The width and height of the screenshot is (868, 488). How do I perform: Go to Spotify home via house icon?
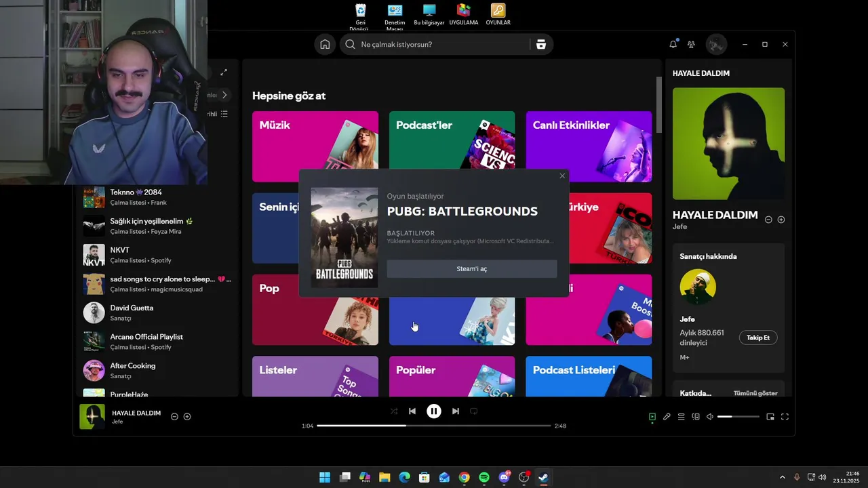click(325, 44)
